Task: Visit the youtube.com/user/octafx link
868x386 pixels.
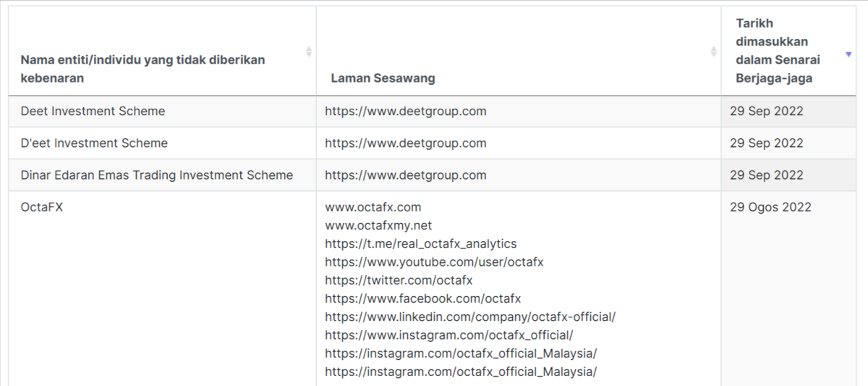Action: [434, 262]
